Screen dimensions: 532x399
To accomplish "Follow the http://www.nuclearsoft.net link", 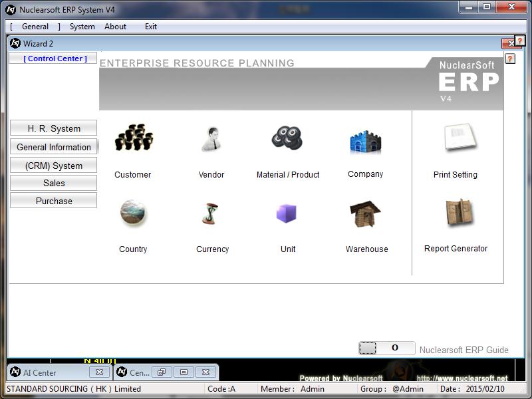I will (462, 378).
